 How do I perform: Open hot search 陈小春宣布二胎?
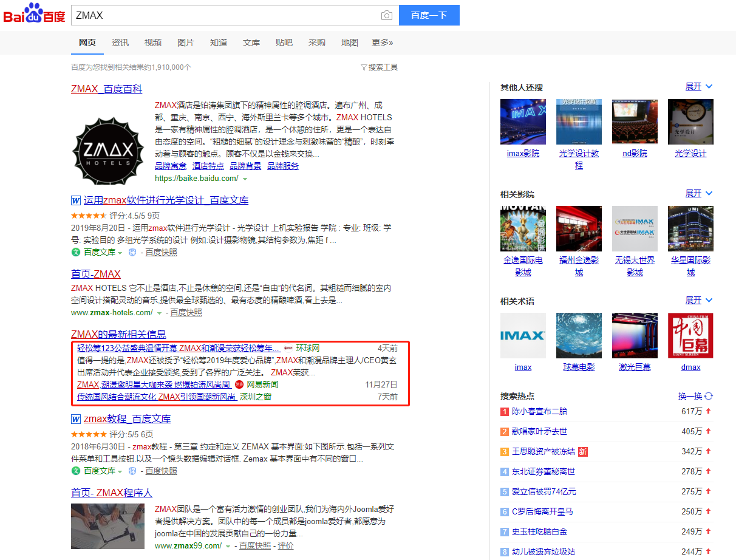click(x=539, y=411)
